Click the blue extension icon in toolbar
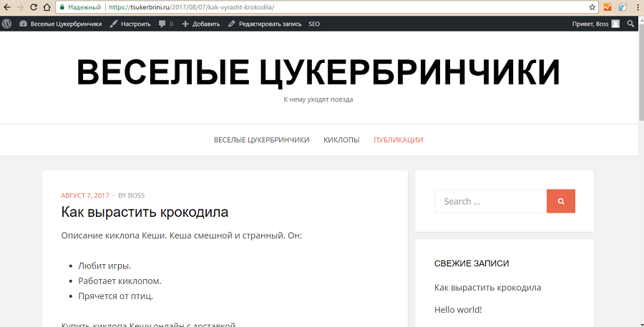The height and width of the screenshot is (327, 644). point(623,7)
